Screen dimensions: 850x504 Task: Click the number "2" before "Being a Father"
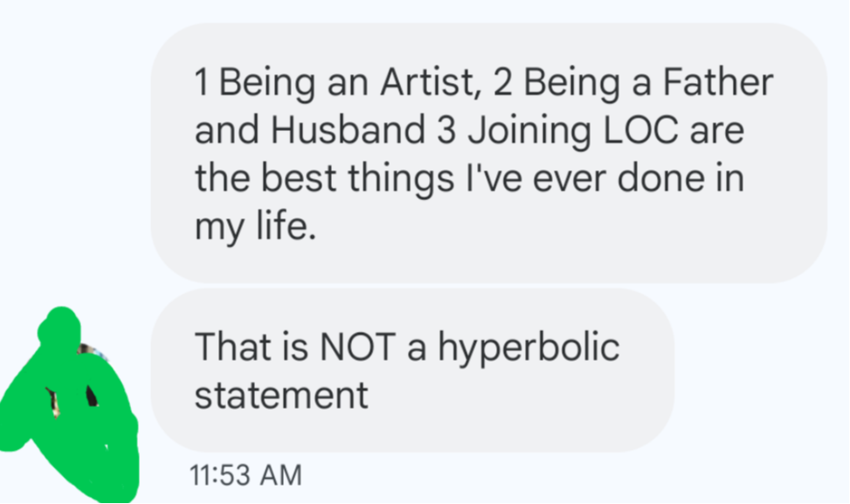(501, 83)
